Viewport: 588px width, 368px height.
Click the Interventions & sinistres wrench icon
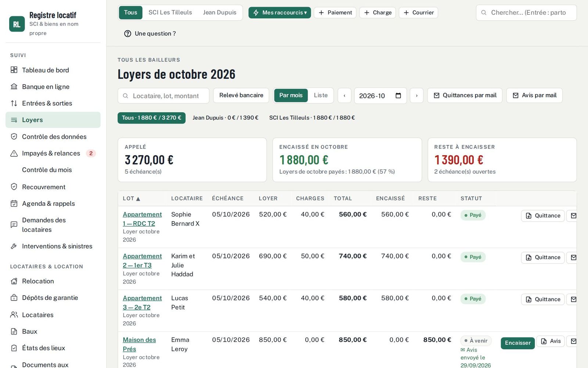point(14,246)
